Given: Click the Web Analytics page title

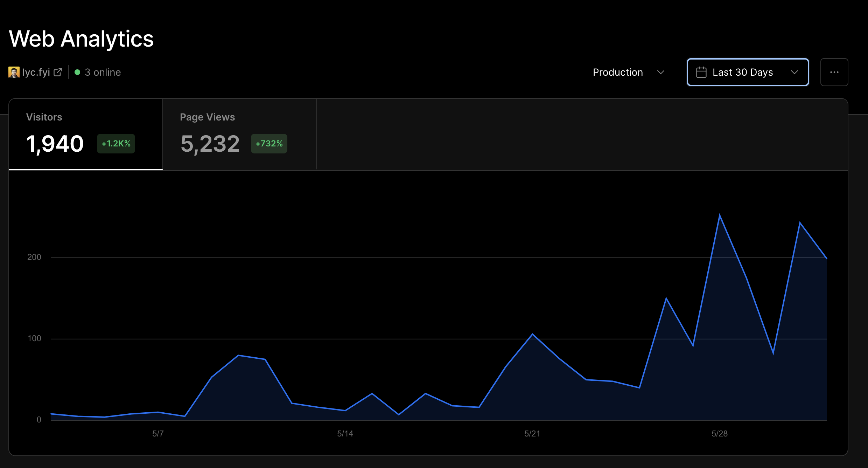Looking at the screenshot, I should coord(81,39).
